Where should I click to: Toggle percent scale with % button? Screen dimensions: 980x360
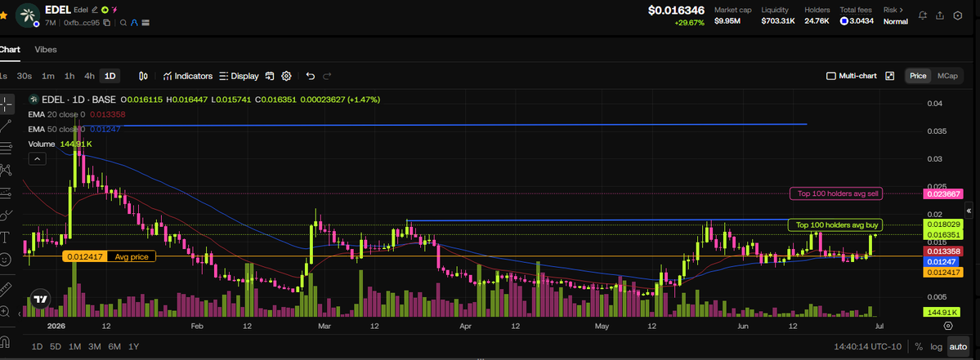pyautogui.click(x=919, y=346)
